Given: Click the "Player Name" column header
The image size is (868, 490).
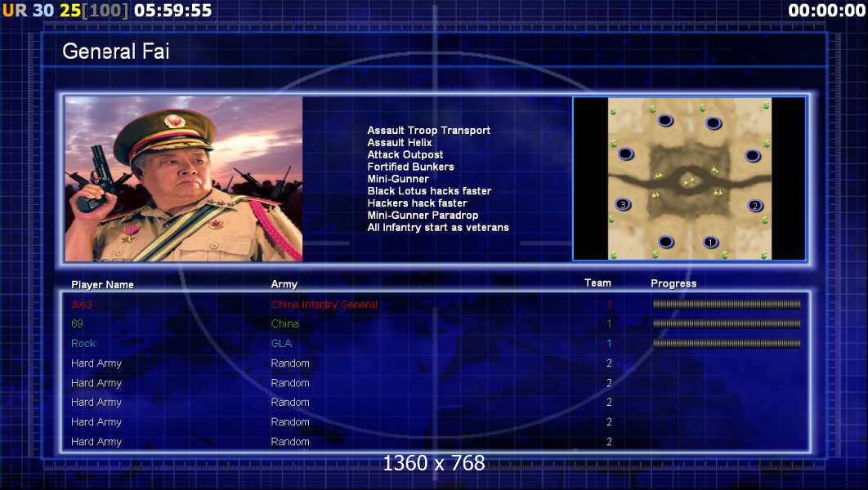Looking at the screenshot, I should (102, 285).
